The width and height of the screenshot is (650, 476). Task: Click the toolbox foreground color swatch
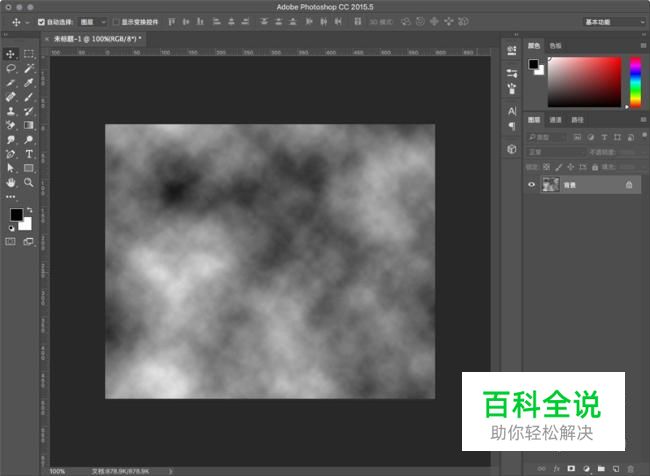[16, 214]
